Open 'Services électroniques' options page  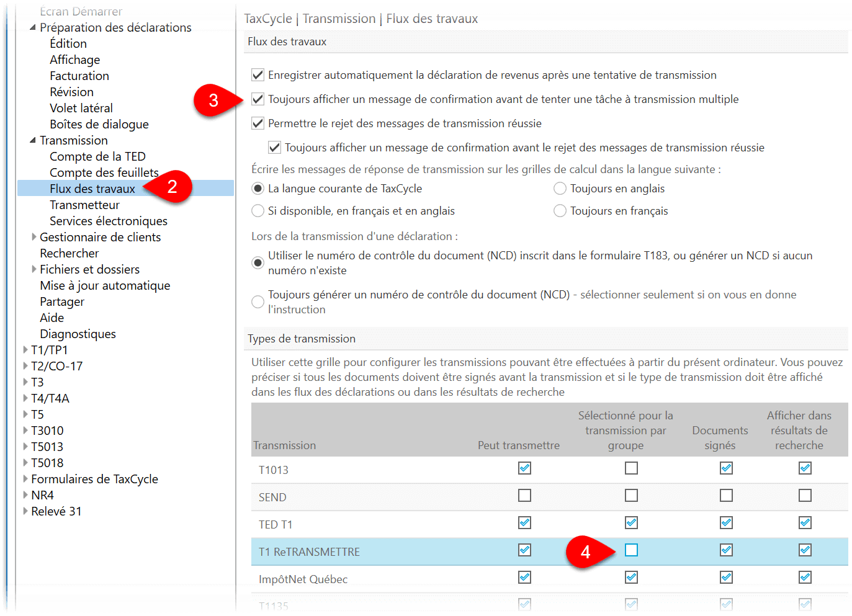tap(109, 221)
